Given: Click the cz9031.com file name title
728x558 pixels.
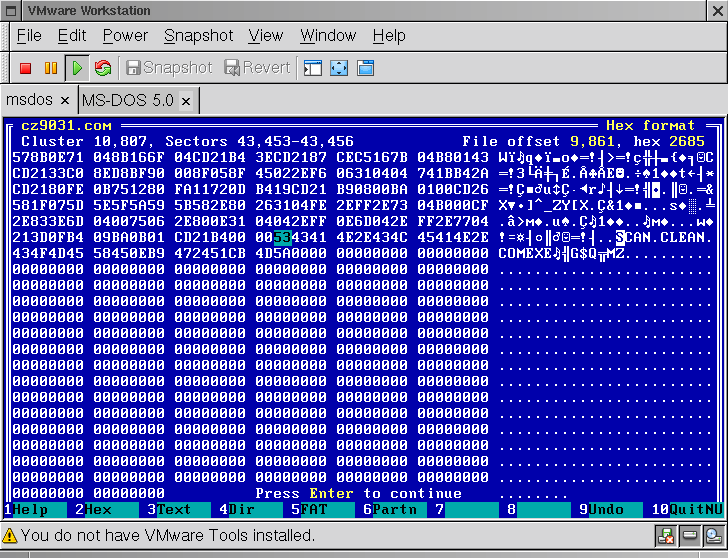Looking at the screenshot, I should (x=66, y=125).
